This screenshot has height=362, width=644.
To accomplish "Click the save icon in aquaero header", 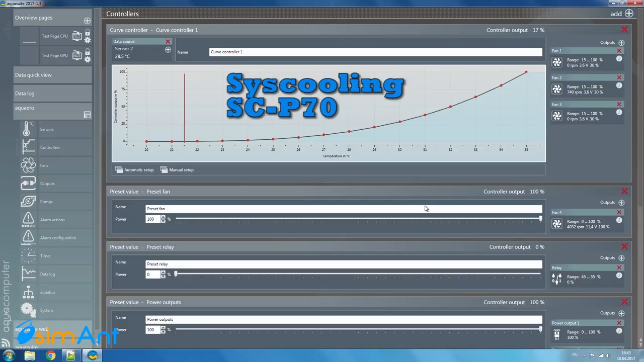I will point(87,115).
